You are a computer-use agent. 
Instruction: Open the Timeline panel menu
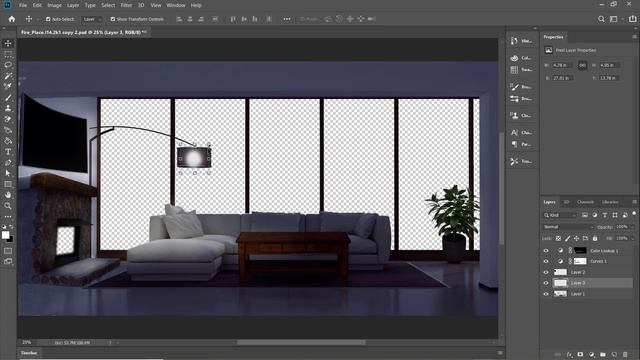coord(500,353)
